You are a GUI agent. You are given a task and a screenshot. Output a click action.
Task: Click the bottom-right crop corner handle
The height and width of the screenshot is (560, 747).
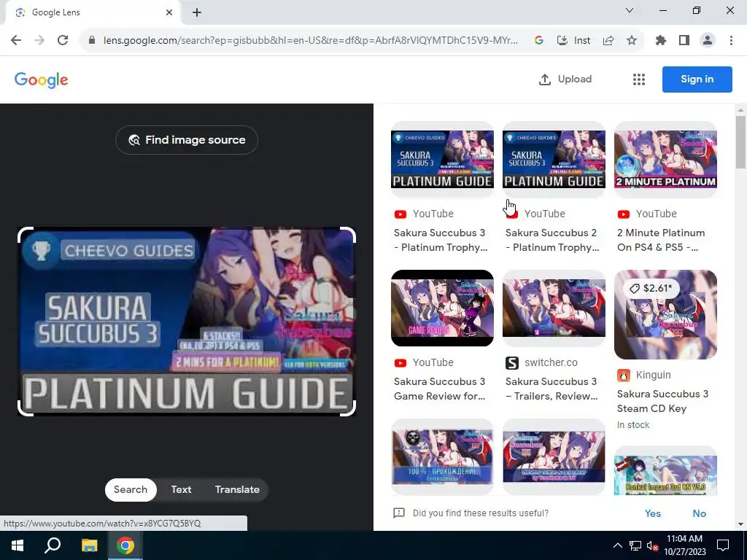(x=349, y=408)
